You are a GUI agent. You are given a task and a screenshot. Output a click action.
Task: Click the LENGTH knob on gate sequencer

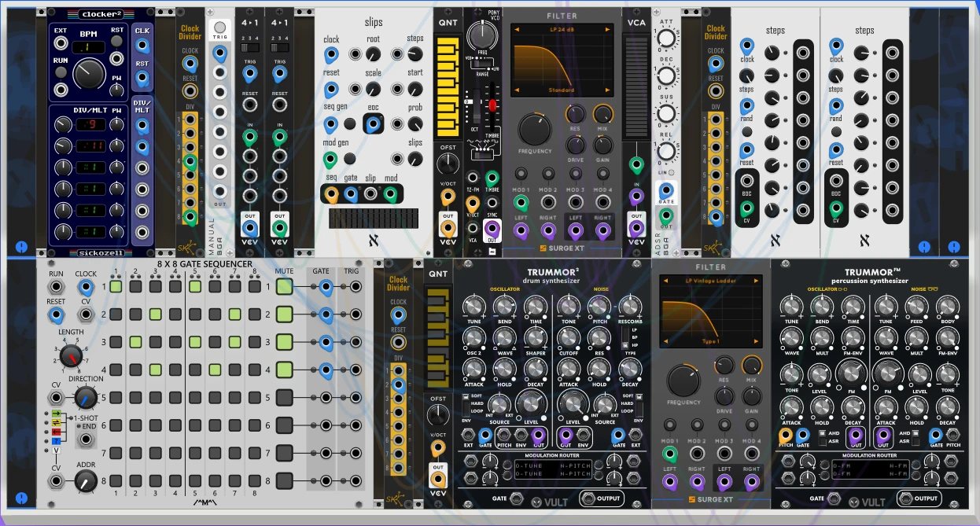72,356
